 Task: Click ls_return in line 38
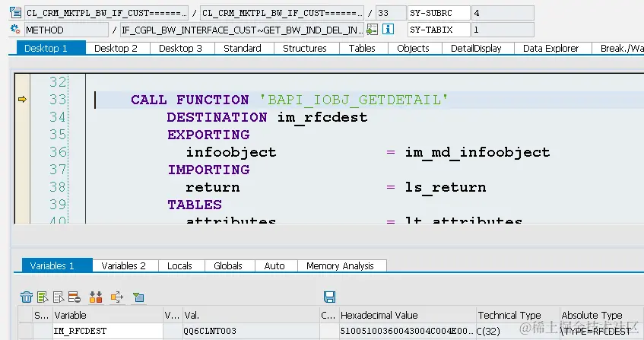[446, 187]
